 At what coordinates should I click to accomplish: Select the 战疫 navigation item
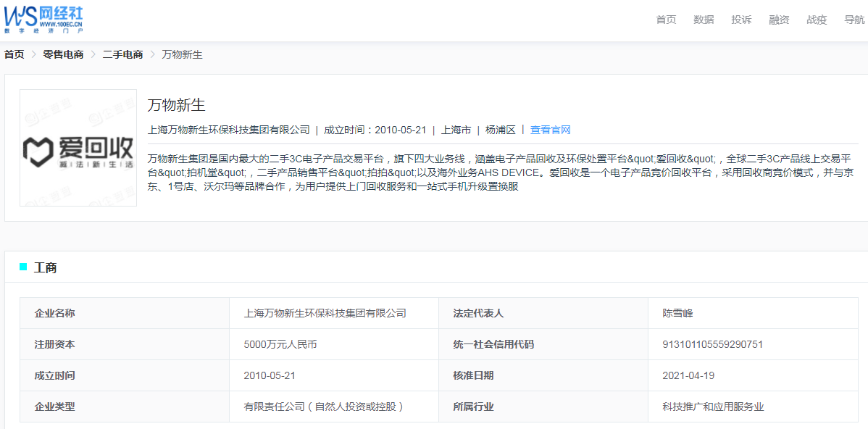tap(817, 20)
